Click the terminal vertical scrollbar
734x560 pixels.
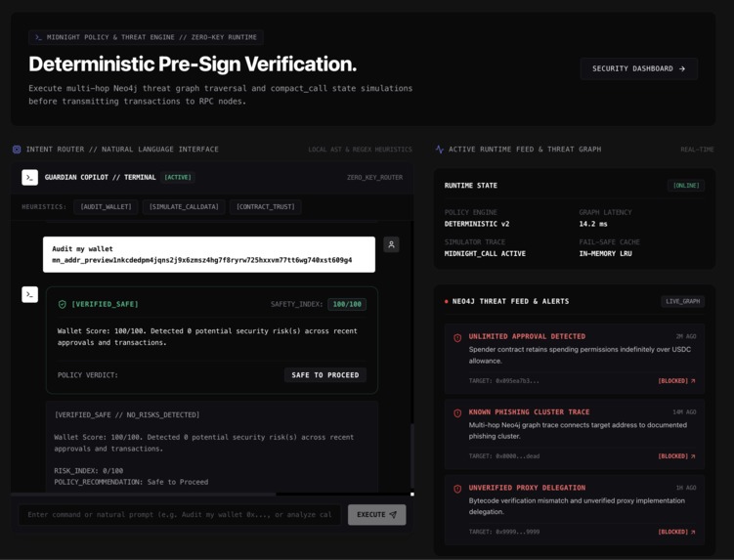(x=411, y=456)
